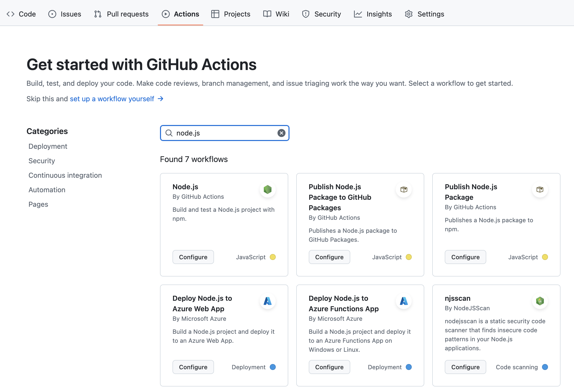574x392 pixels.
Task: Select the Continuous integration category
Action: 65,175
